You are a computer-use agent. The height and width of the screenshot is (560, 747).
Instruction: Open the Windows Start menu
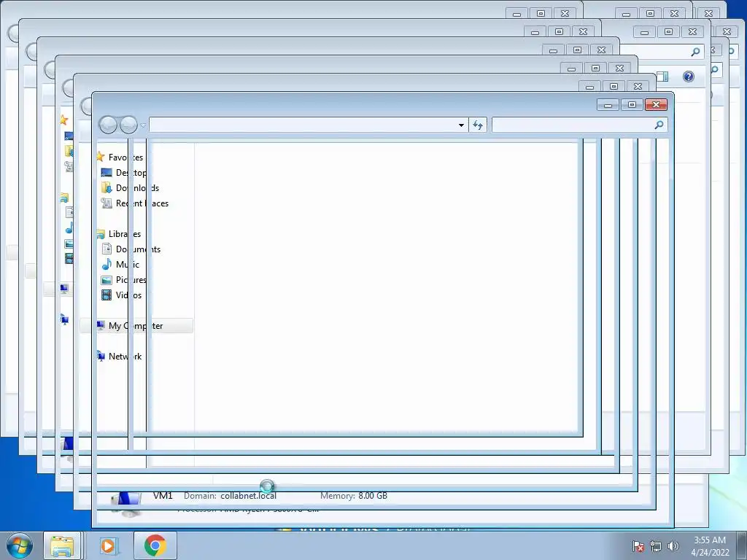pyautogui.click(x=20, y=545)
